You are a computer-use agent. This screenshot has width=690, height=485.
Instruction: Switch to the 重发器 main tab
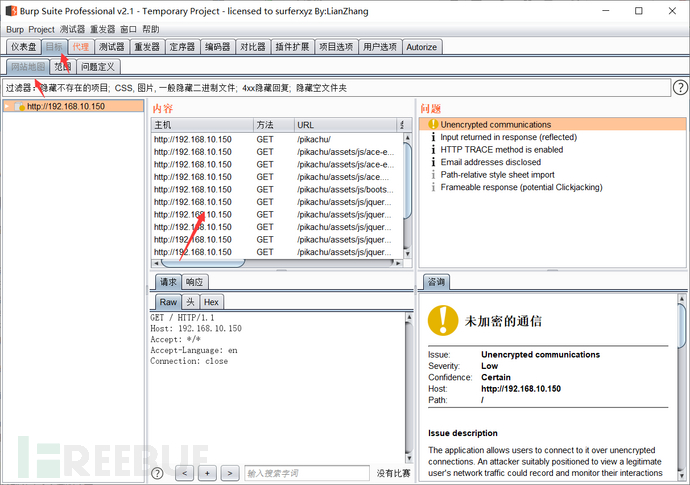(x=147, y=47)
